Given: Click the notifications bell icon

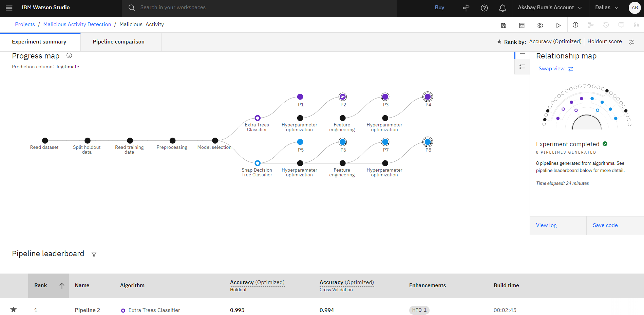Looking at the screenshot, I should [x=503, y=8].
